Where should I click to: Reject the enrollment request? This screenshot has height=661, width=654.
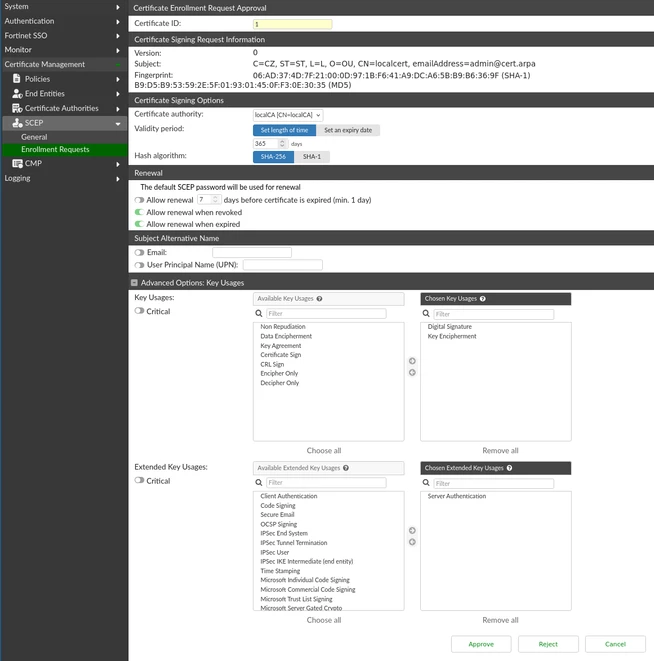coord(548,644)
